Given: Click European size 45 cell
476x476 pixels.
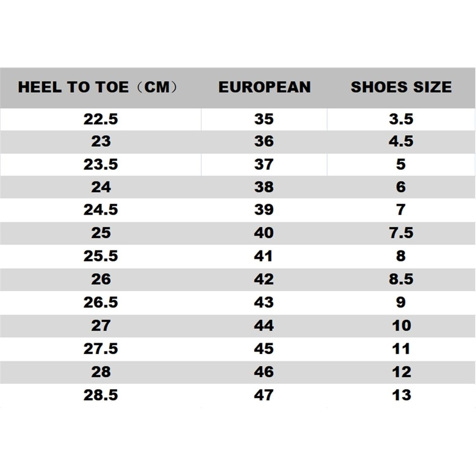Looking at the screenshot, I should pyautogui.click(x=264, y=349).
